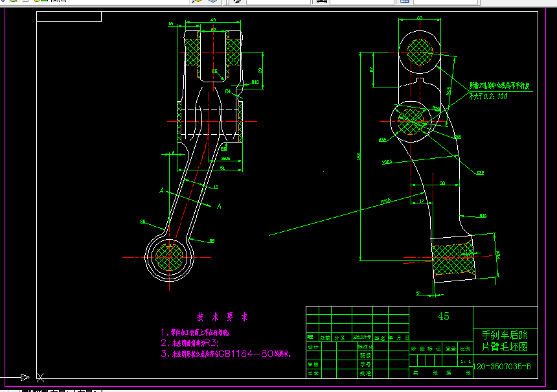Select drawing number 120-3507035-B
The width and height of the screenshot is (557, 392).
tap(503, 367)
